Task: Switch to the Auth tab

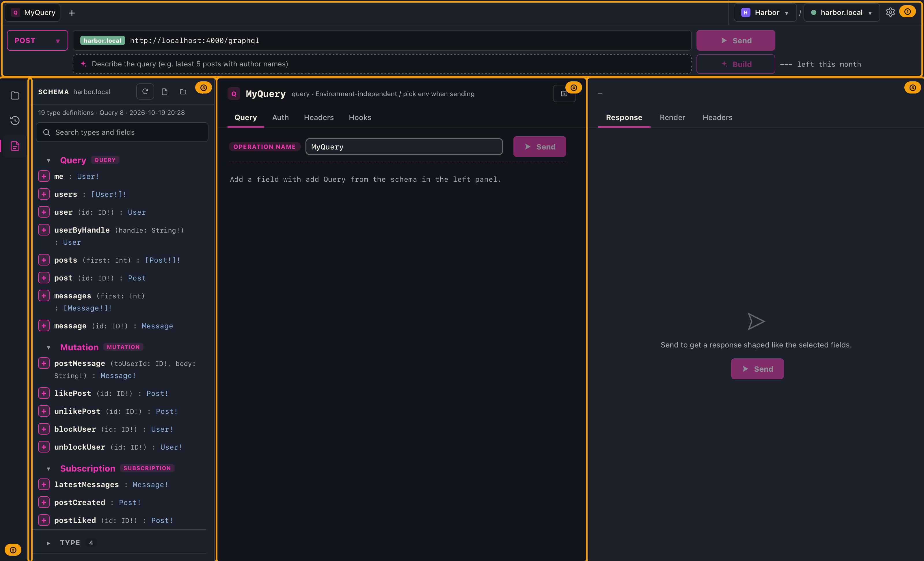Action: coord(280,117)
